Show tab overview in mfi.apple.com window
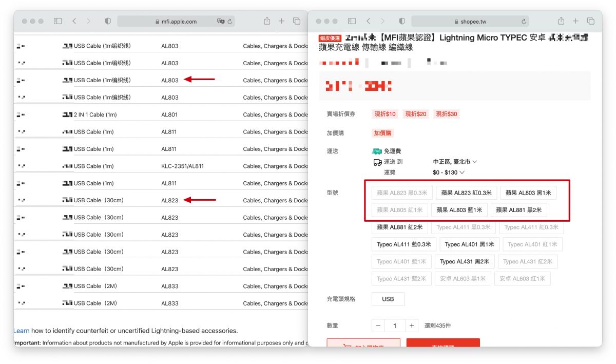Viewport: 616px width, 364px height. coord(297,21)
